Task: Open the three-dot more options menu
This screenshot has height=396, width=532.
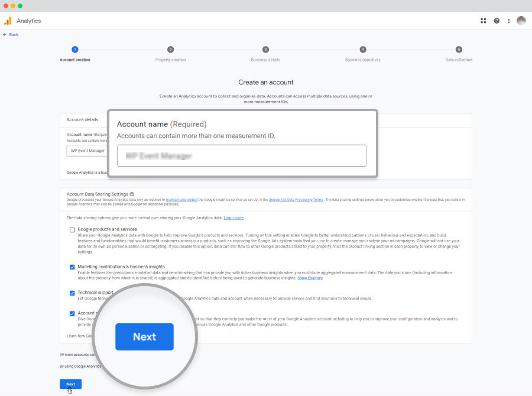Action: click(508, 21)
